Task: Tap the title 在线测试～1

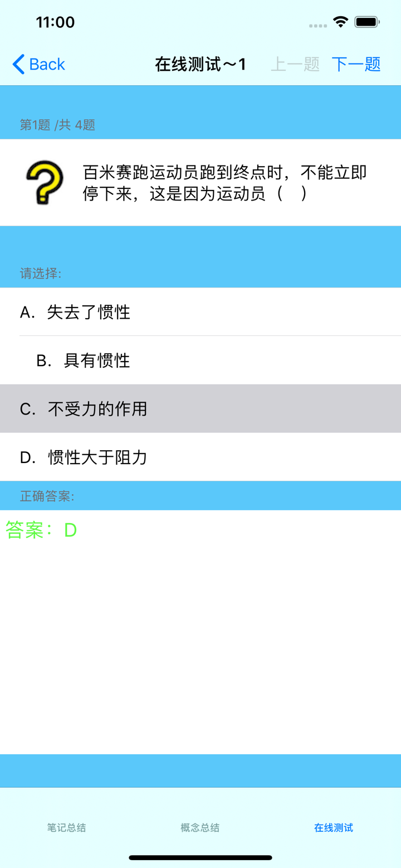Action: click(200, 64)
